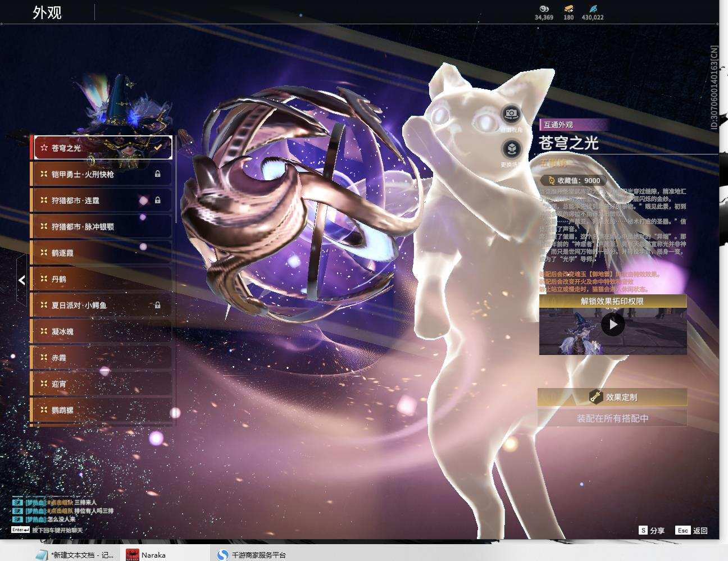
Task: Select the 迎宵 skin
Action: [x=101, y=384]
